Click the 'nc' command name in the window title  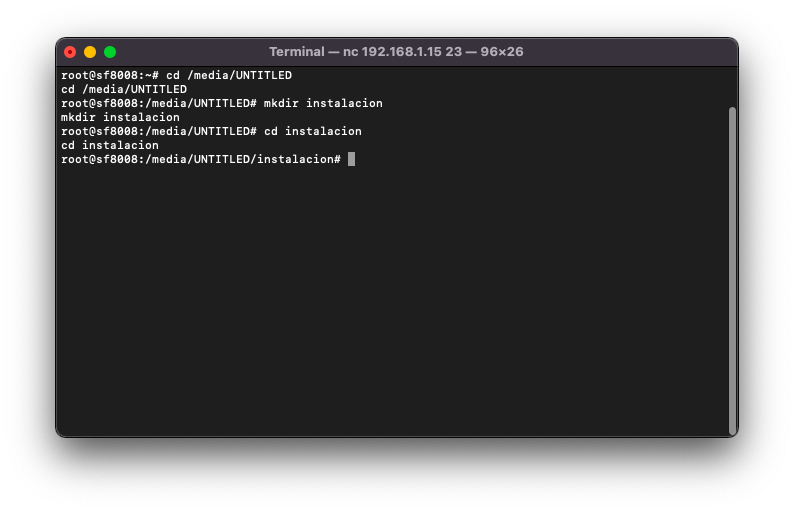click(x=350, y=52)
